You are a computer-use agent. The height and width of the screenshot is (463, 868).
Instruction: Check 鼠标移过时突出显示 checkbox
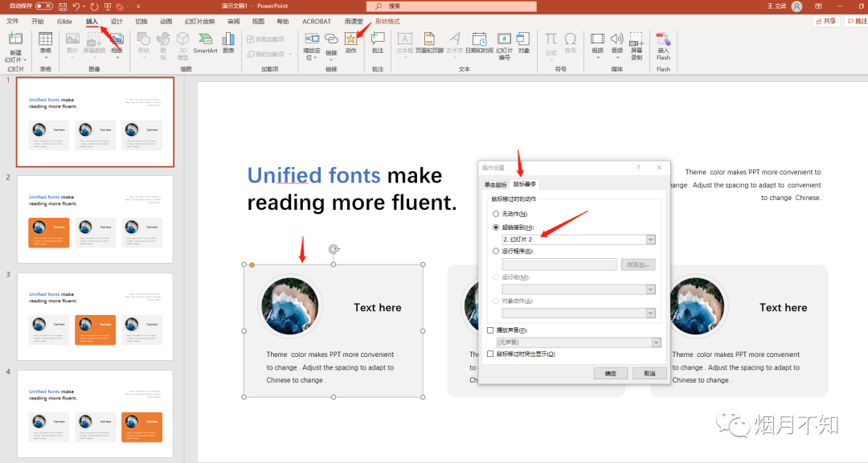coord(491,354)
